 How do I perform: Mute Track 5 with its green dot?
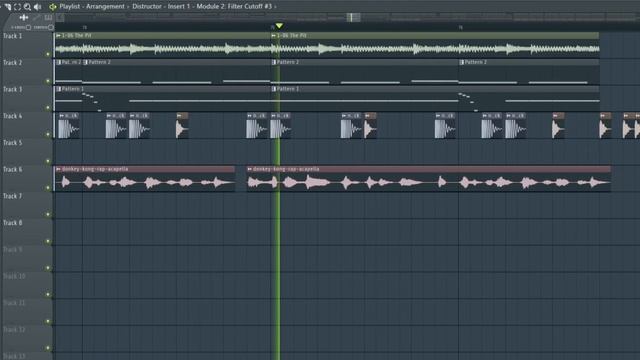[x=48, y=161]
